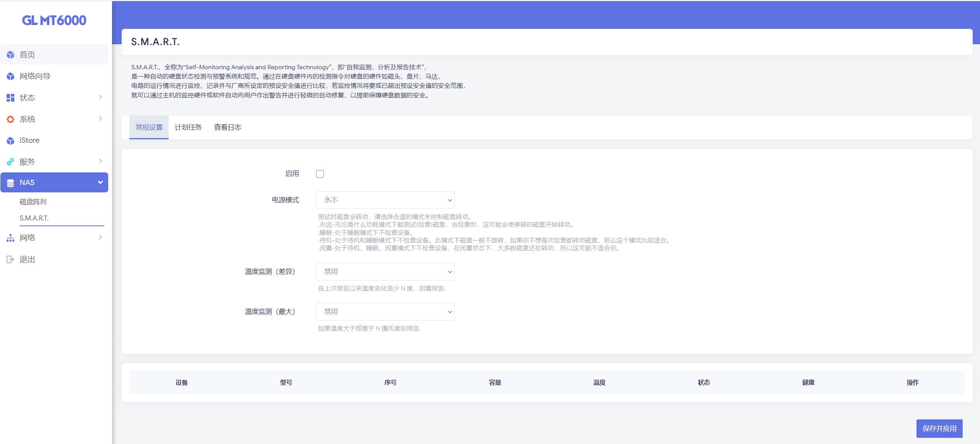Image resolution: width=980 pixels, height=444 pixels.
Task: Open the 磁盘阵列 submenu link
Action: (33, 202)
